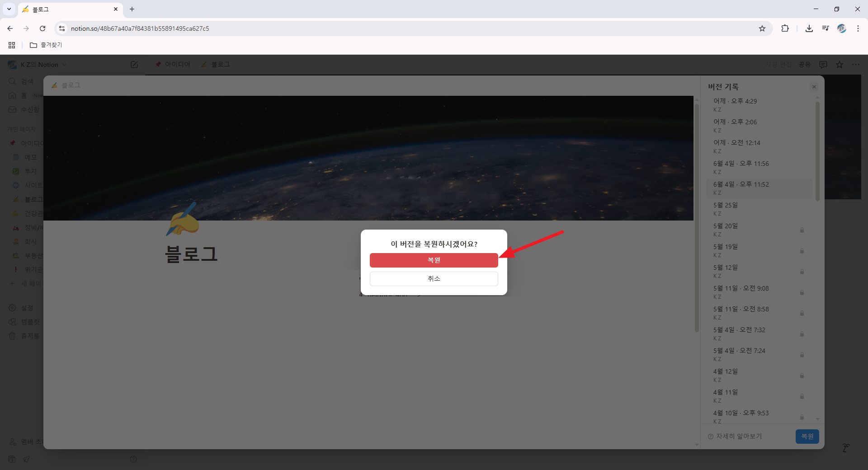Open the page three-dot menu
868x470 pixels.
856,65
